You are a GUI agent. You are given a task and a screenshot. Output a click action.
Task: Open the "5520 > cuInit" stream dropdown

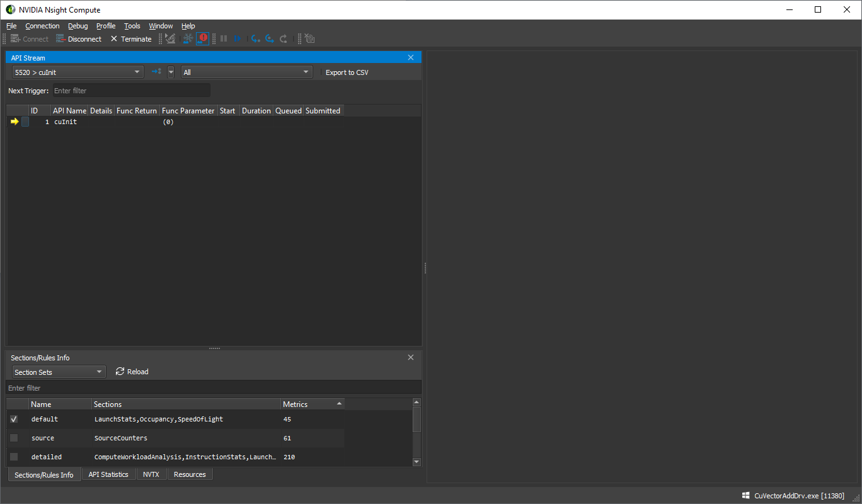pyautogui.click(x=78, y=72)
